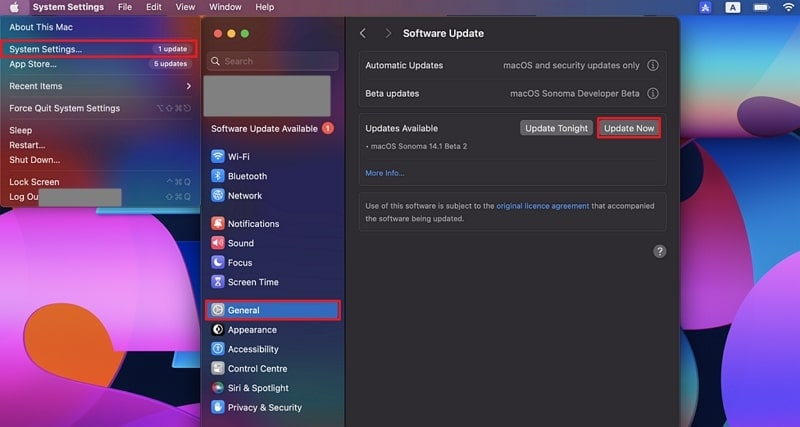Click the Sound speaker icon
800x427 pixels.
point(218,242)
